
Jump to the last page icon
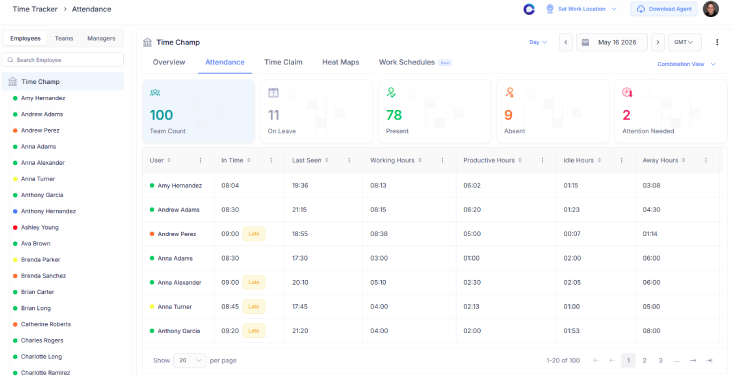(709, 360)
